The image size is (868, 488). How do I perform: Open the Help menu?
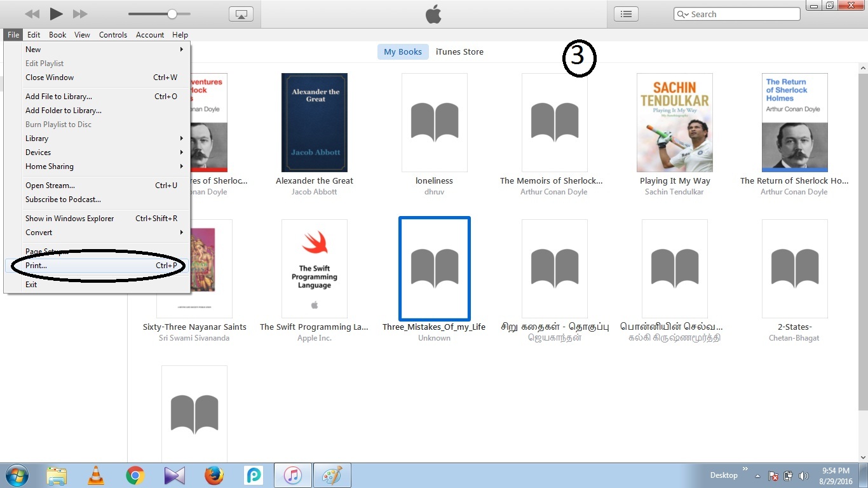click(x=180, y=35)
